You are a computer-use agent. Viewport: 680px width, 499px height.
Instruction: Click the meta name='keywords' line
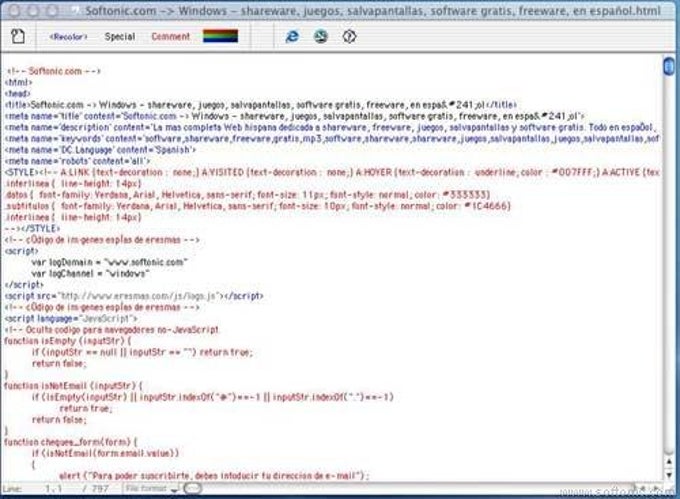pos(333,139)
